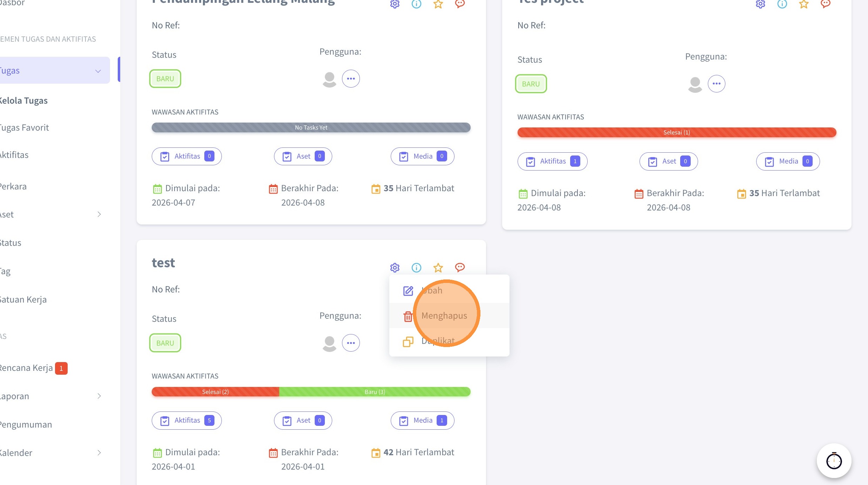868x485 pixels.
Task: Open the Aset button in the Selesai (1) card
Action: click(669, 161)
